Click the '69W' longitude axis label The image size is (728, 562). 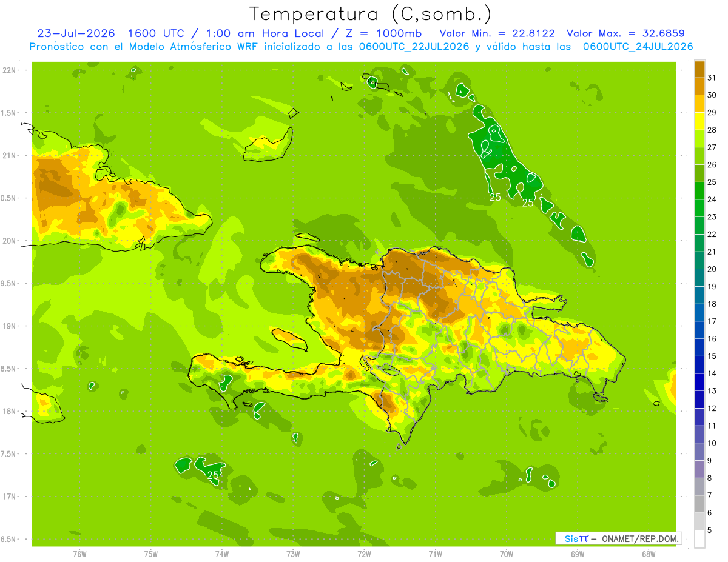pos(578,554)
